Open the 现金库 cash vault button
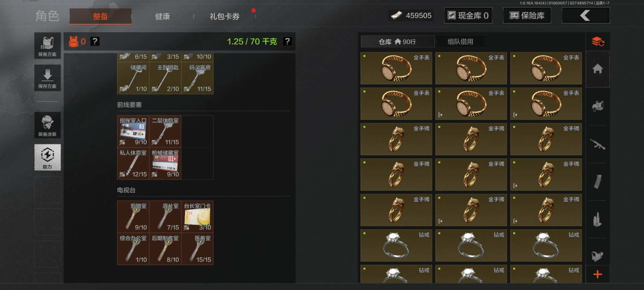 pos(468,15)
